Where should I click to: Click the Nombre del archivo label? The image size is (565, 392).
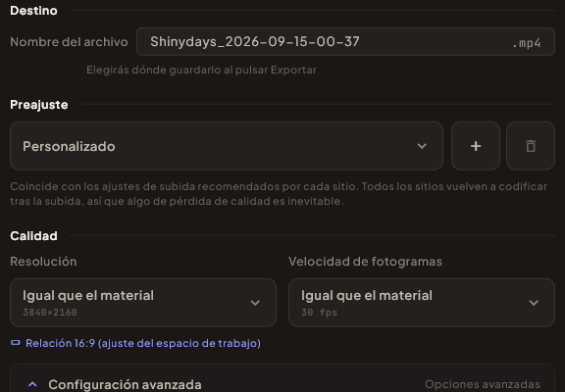(69, 42)
